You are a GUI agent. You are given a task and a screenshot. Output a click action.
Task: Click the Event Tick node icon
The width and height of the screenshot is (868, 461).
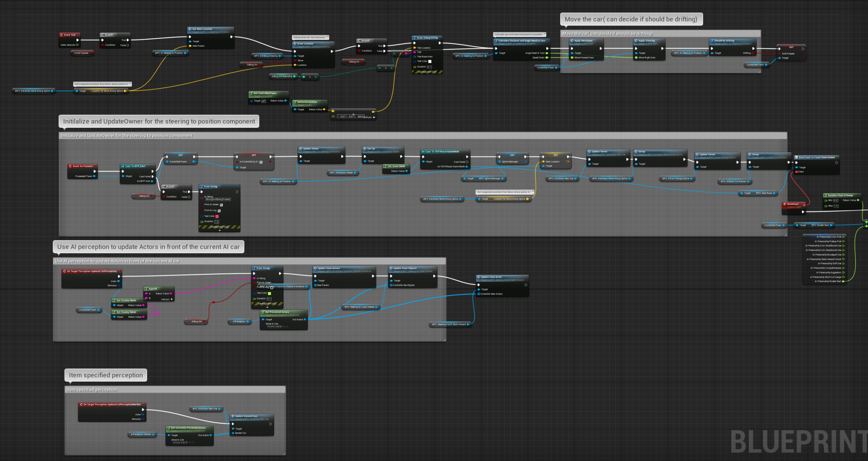click(x=61, y=35)
